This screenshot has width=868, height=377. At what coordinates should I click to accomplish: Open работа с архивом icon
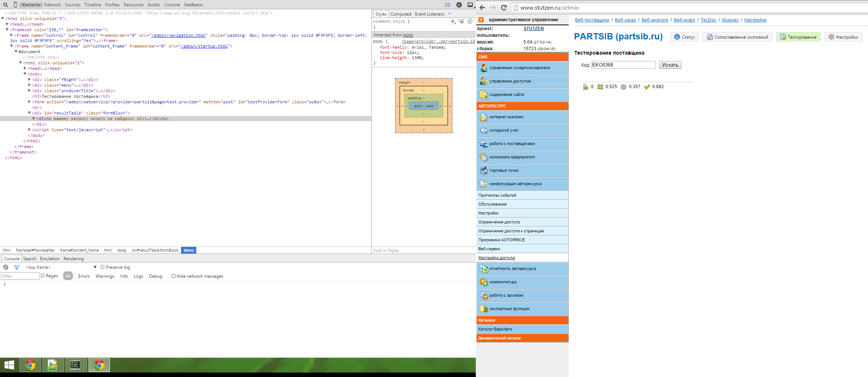click(x=484, y=296)
